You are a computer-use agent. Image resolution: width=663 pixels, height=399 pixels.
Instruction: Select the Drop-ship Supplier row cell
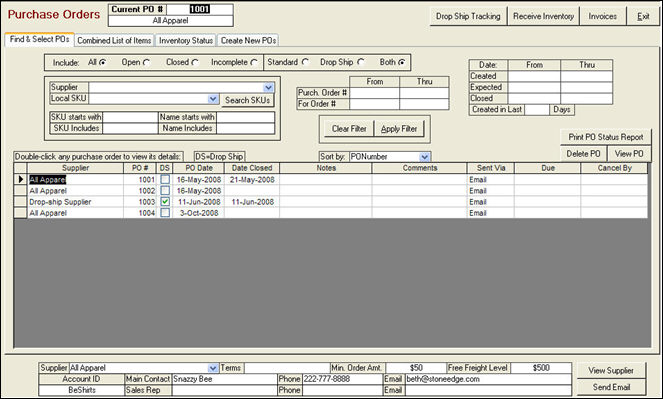76,202
